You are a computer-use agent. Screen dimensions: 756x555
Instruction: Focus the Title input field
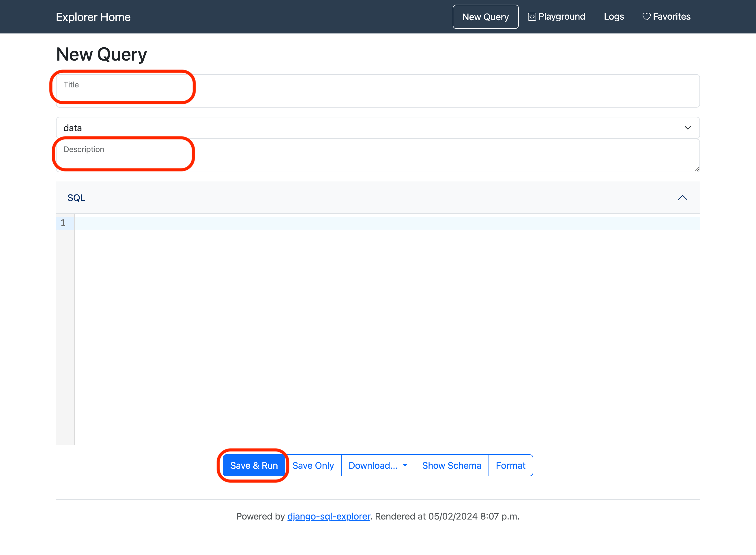click(x=378, y=91)
